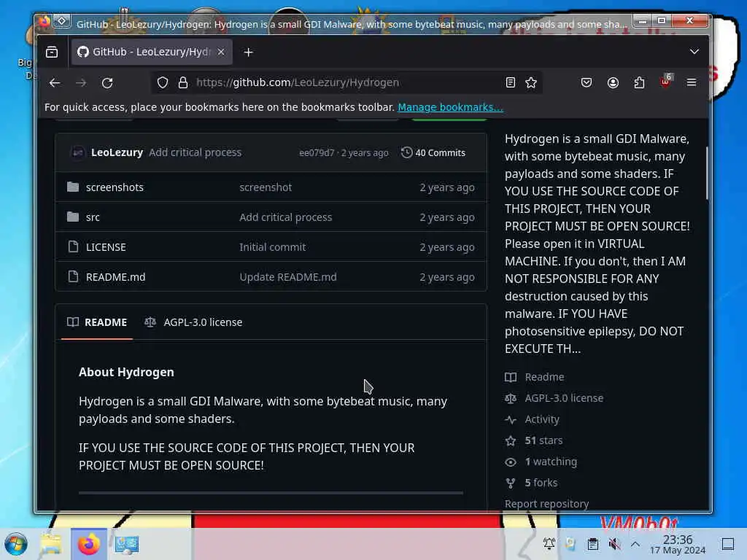Open the Activity sidebar link

(542, 419)
